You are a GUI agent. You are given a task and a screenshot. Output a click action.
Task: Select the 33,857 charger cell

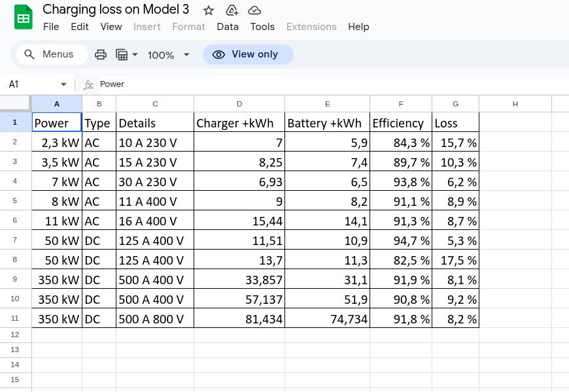click(x=239, y=279)
